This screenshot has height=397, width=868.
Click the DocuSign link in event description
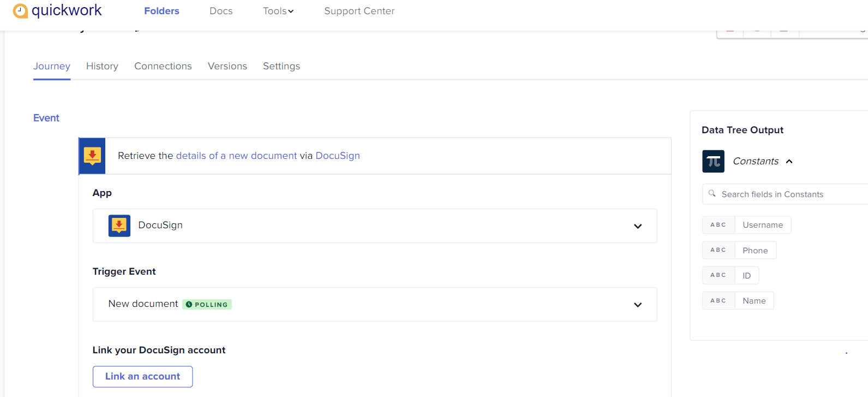[338, 156]
